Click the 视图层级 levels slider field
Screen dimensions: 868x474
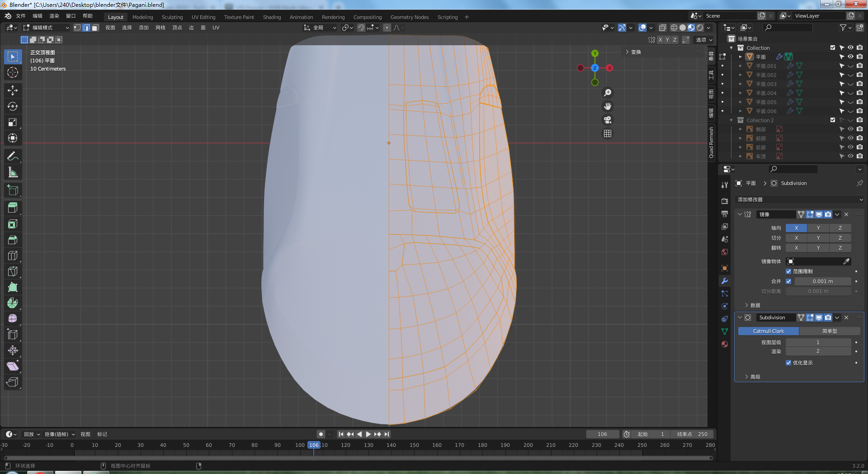pos(818,342)
